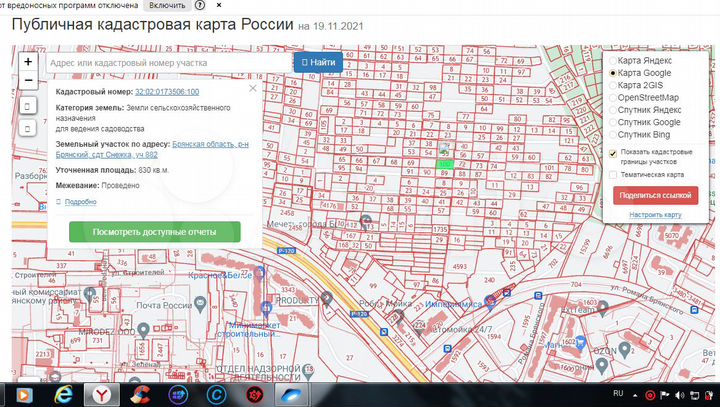Select the Спутник Google radio option
Image resolution: width=720 pixels, height=407 pixels.
click(x=613, y=123)
